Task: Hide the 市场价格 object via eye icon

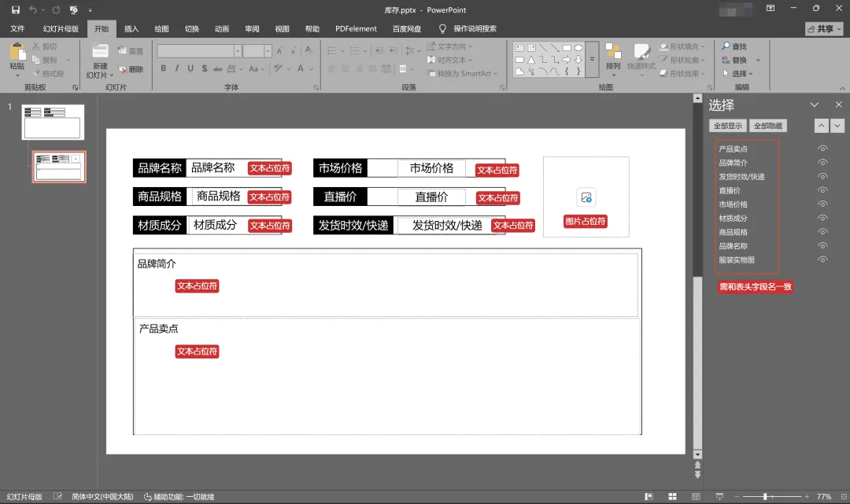Action: (x=822, y=204)
